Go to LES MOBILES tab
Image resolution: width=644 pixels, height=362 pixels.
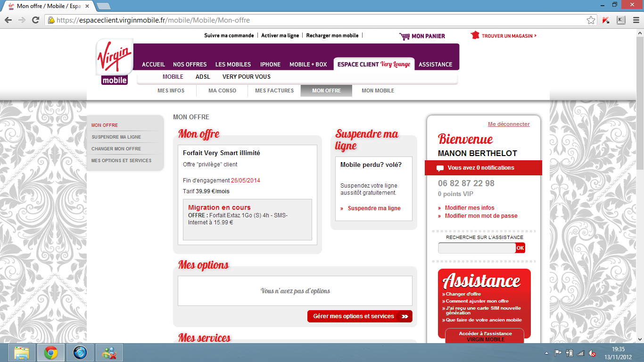233,65
